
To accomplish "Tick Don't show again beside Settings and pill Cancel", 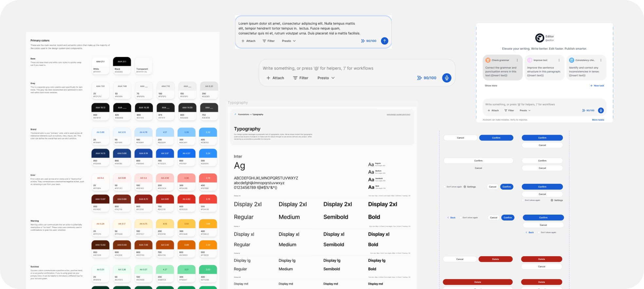I will pyautogui.click(x=445, y=187).
